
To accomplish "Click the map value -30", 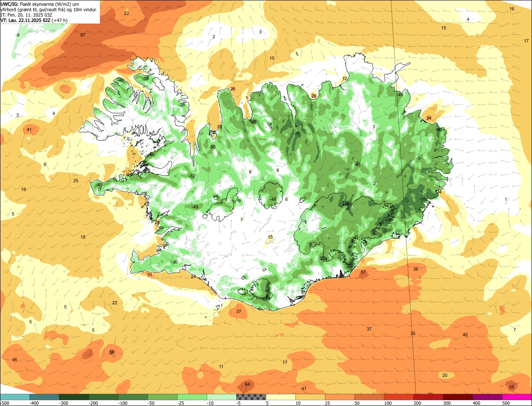I will tap(175, 262).
